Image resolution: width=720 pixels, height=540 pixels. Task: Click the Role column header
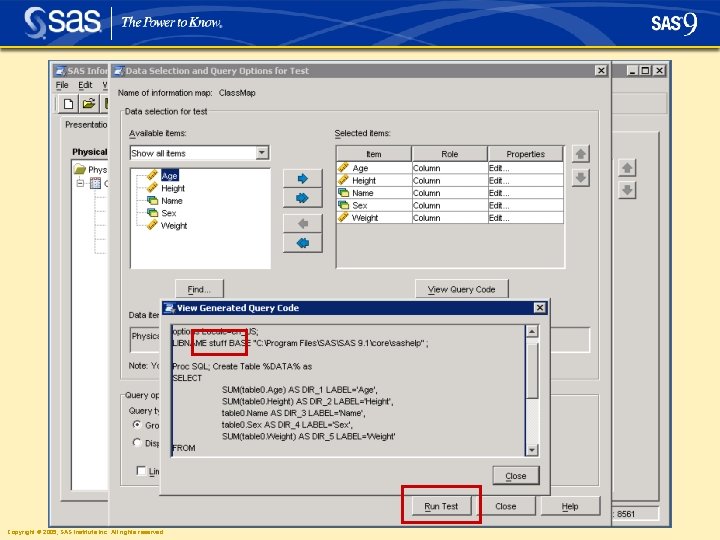(450, 154)
